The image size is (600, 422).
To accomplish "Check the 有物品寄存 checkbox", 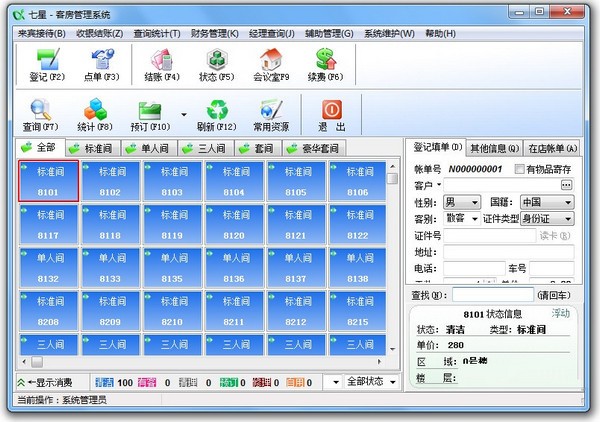I will (519, 169).
